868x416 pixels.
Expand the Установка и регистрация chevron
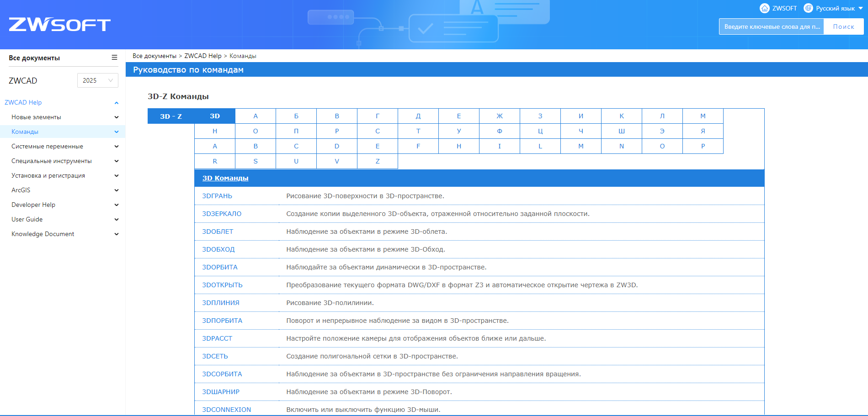click(117, 176)
